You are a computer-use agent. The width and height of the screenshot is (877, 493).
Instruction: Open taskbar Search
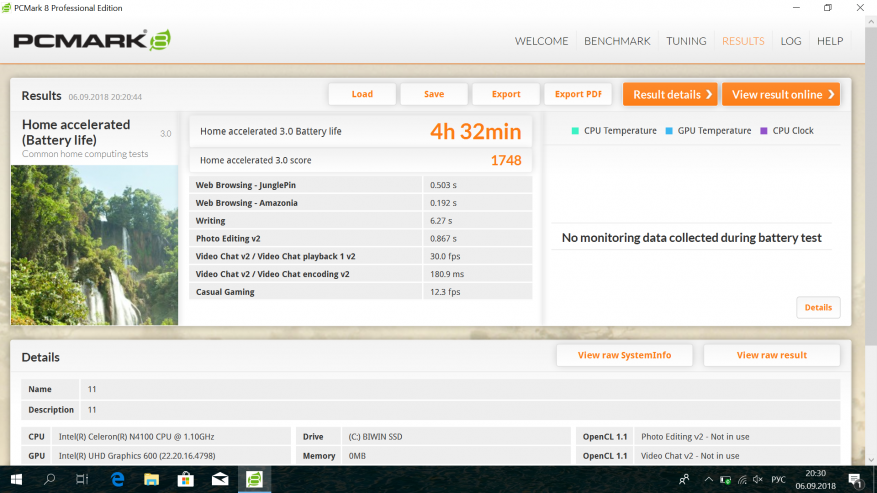click(x=49, y=480)
